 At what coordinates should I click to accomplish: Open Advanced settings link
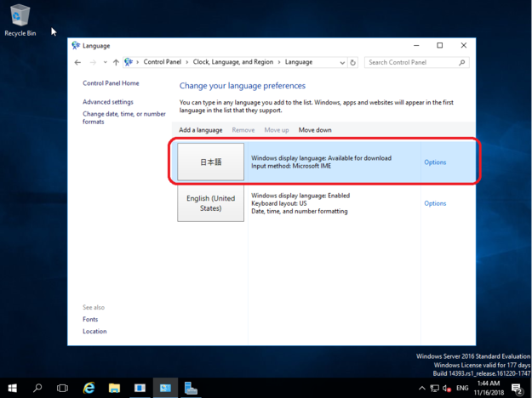coord(108,102)
